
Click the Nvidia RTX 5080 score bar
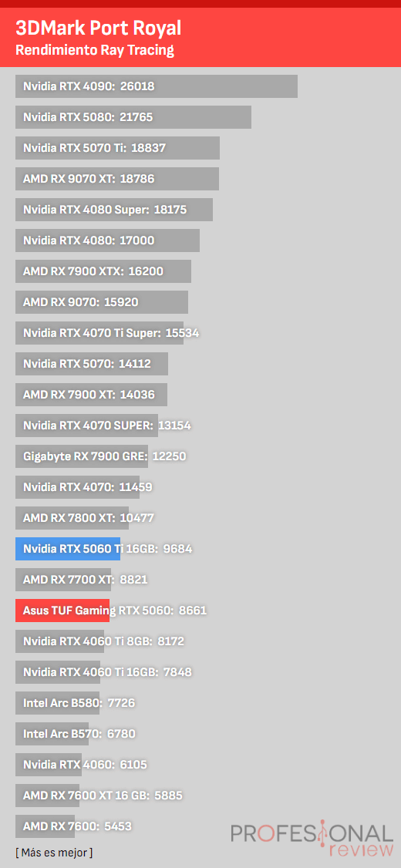[x=133, y=117]
